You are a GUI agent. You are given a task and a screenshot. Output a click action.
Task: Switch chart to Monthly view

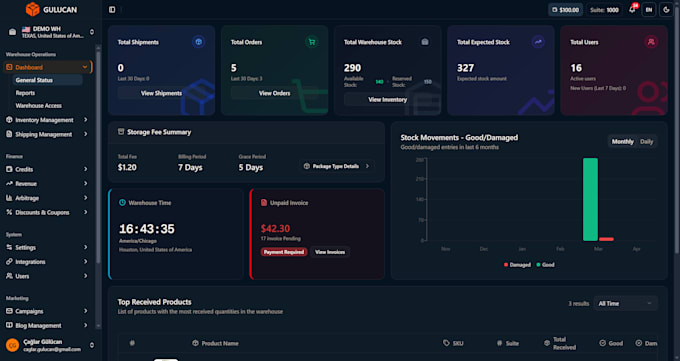pos(622,142)
